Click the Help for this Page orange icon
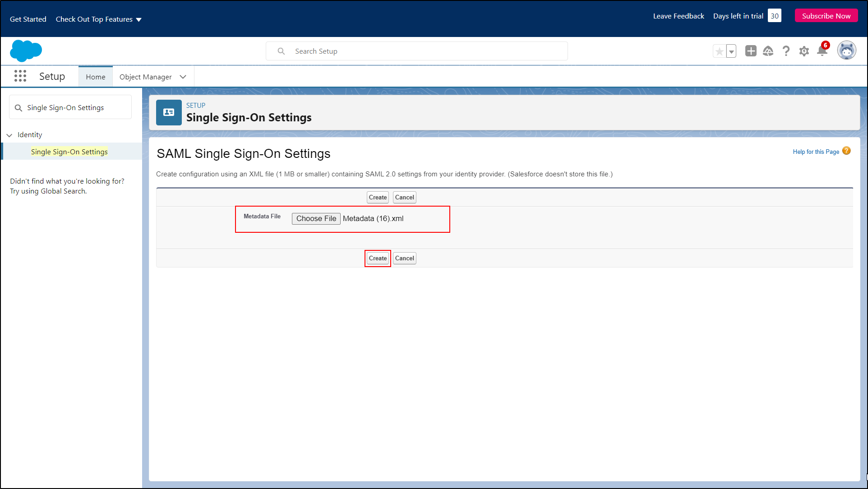This screenshot has height=489, width=868. [846, 151]
